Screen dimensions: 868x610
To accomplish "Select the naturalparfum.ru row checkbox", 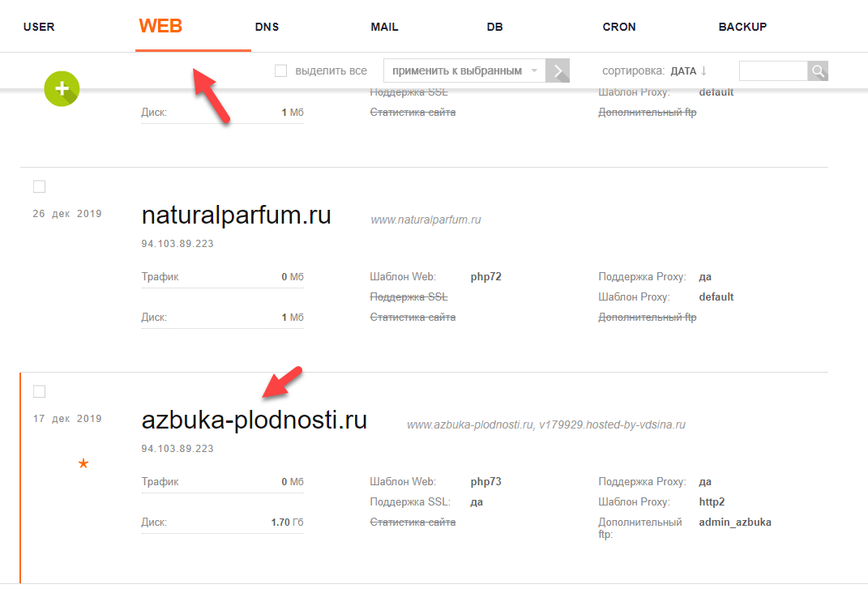I will click(39, 186).
